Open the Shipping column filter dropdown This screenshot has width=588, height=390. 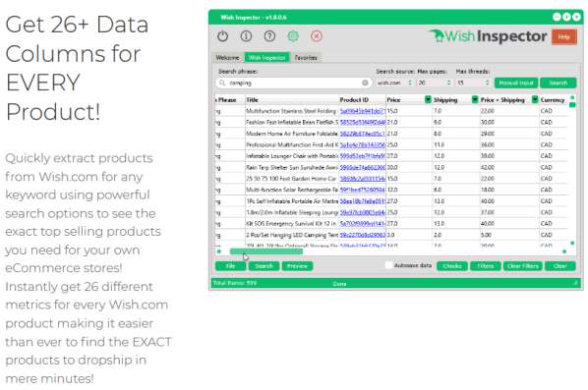click(475, 99)
